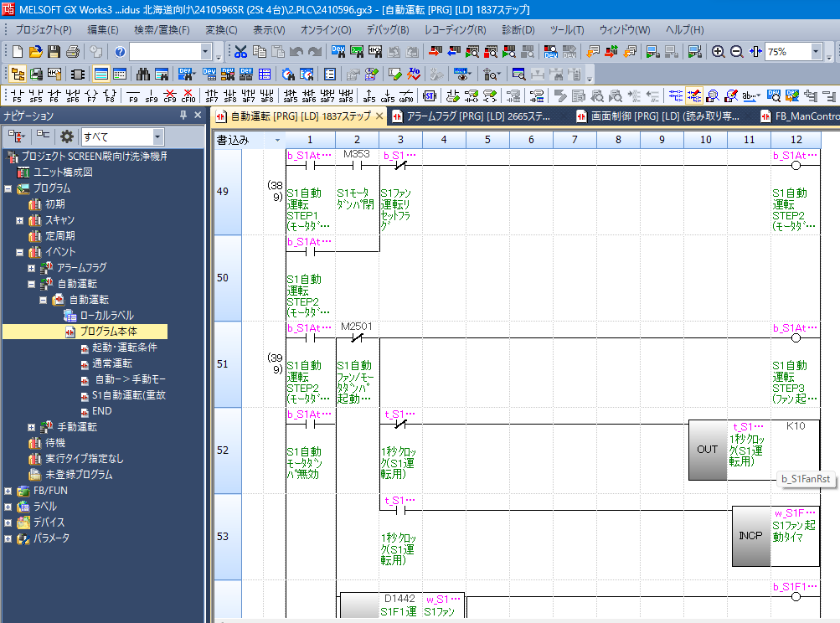This screenshot has height=623, width=840.
Task: Save the project using floppy disk icon
Action: pos(54,51)
